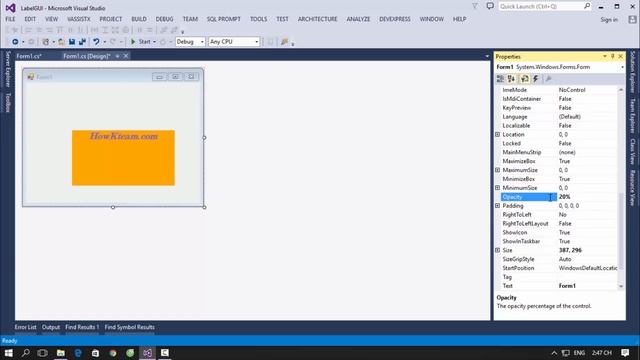The image size is (640, 360).
Task: Open the SQL PROMPT menu
Action: 224,19
